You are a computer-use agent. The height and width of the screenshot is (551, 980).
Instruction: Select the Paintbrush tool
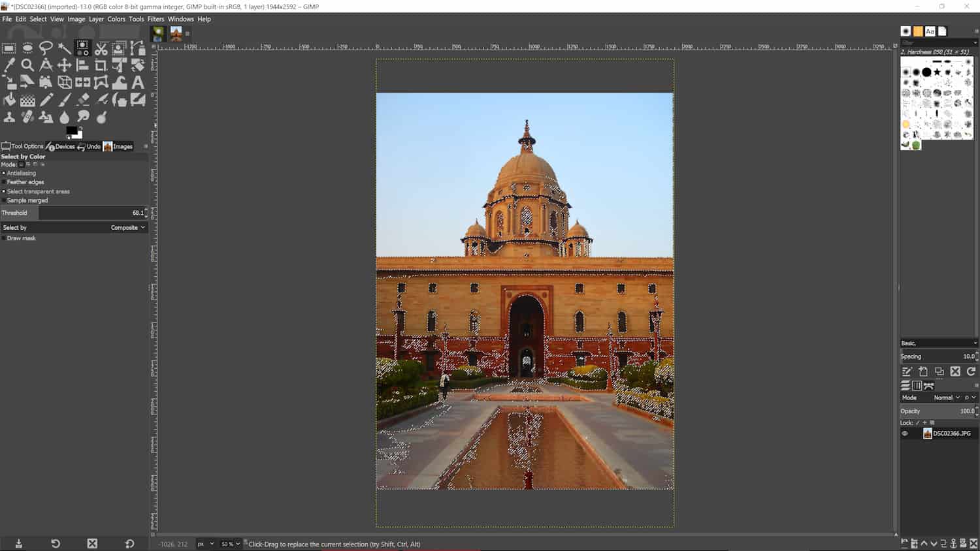coord(64,100)
